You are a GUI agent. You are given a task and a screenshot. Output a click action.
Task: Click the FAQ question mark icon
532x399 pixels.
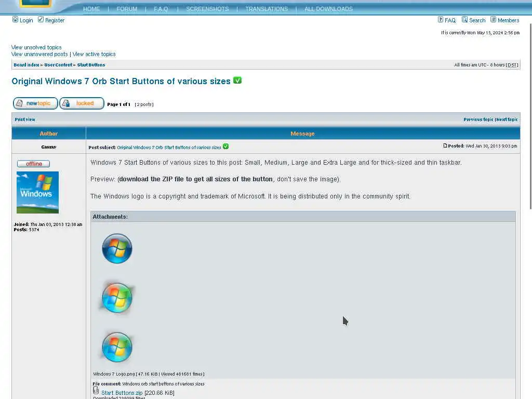(441, 19)
